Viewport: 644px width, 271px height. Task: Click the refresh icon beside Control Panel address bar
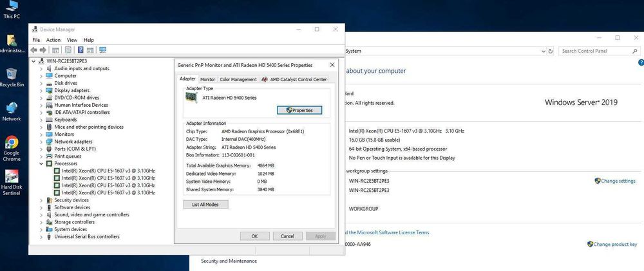tap(551, 51)
